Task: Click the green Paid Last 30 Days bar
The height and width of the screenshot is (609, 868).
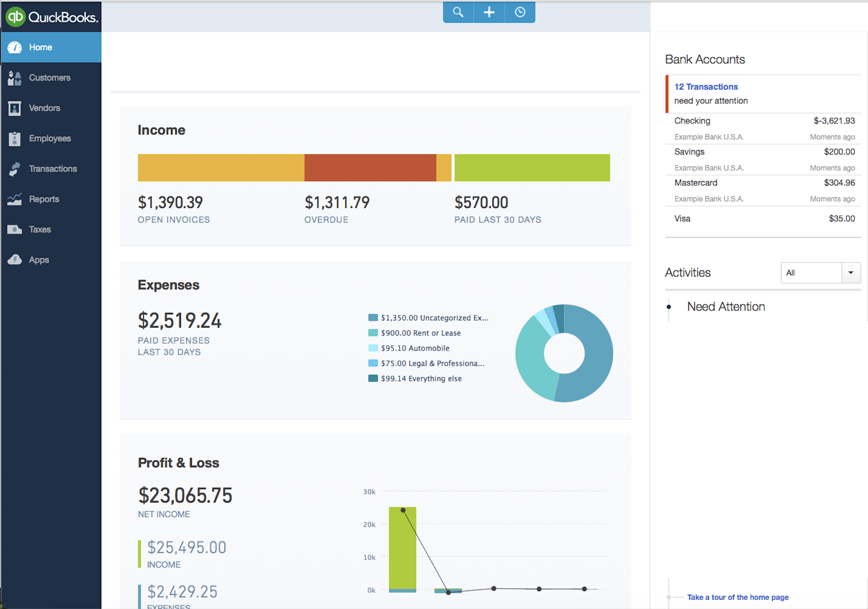Action: pos(532,168)
